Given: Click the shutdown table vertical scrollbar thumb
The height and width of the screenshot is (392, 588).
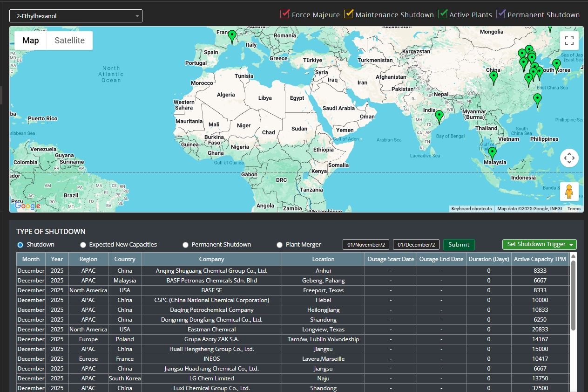Looking at the screenshot, I should point(573,295).
